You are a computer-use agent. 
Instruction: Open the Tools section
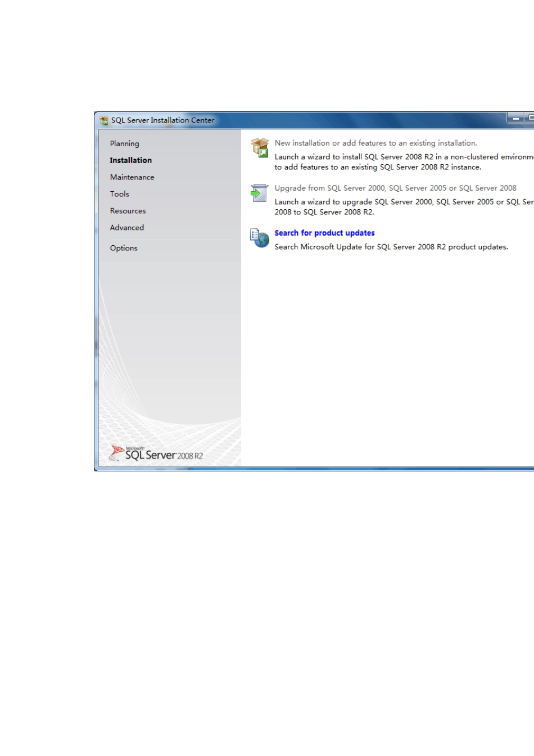(x=120, y=194)
